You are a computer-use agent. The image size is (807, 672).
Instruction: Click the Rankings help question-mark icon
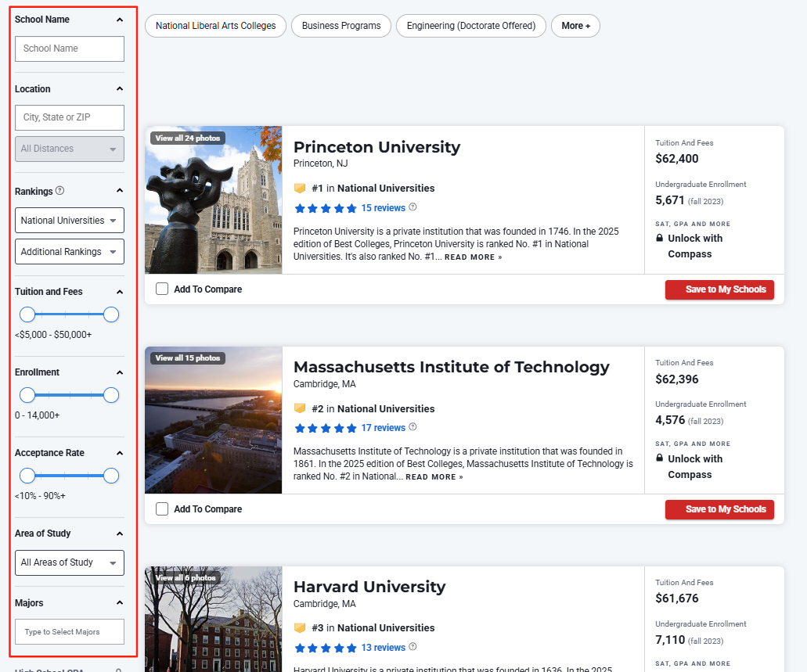[x=59, y=190]
